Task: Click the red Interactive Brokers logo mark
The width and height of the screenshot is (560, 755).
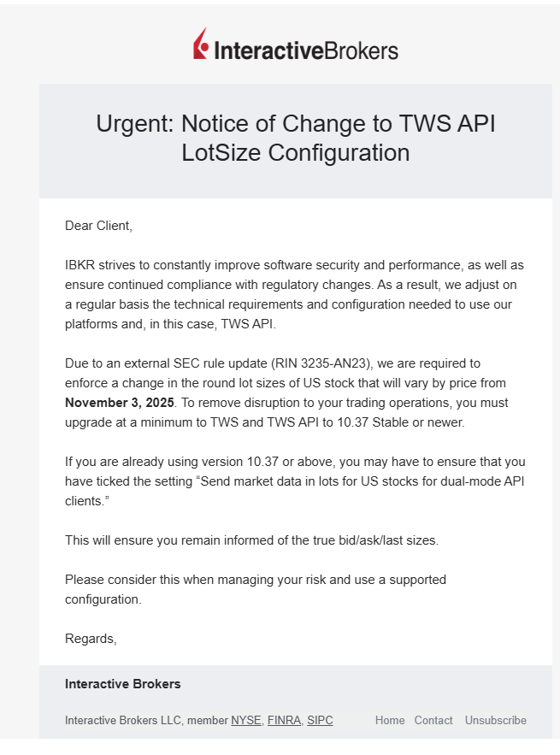Action: click(x=201, y=44)
